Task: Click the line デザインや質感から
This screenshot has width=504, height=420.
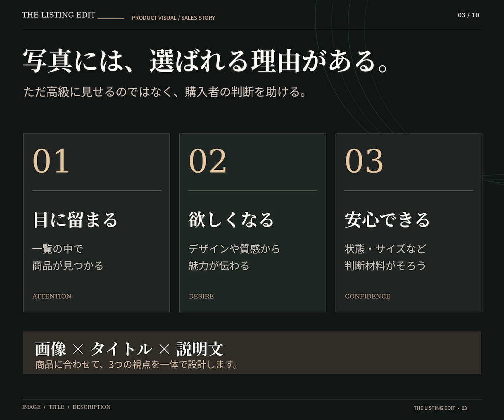Action: click(234, 249)
